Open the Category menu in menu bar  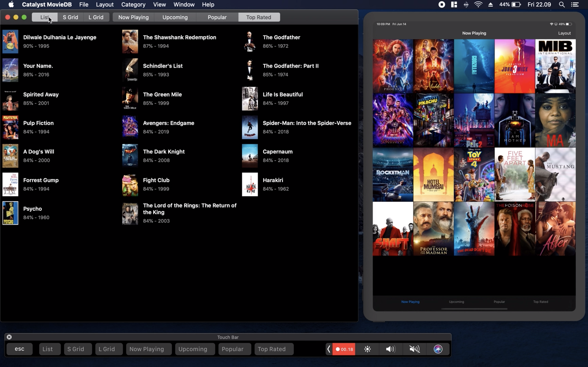tap(133, 4)
